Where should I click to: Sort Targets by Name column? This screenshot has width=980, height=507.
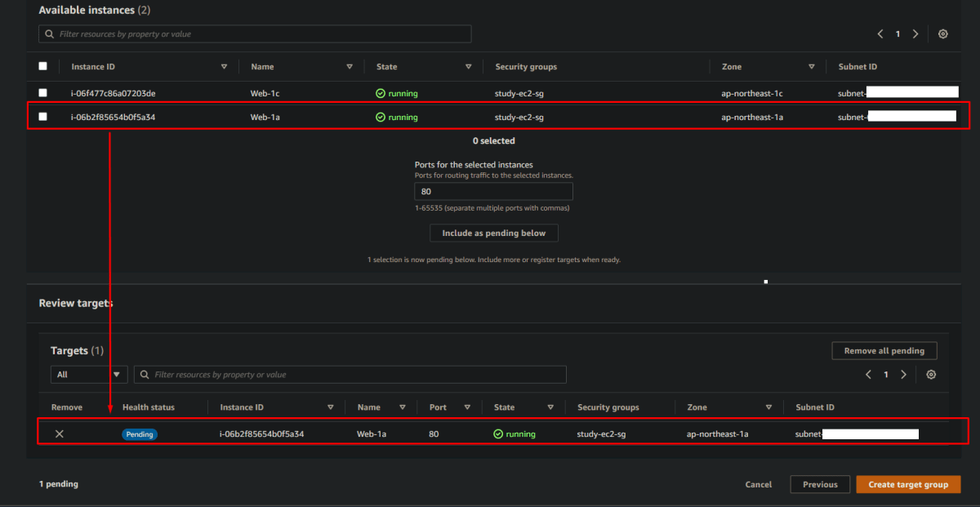point(403,407)
